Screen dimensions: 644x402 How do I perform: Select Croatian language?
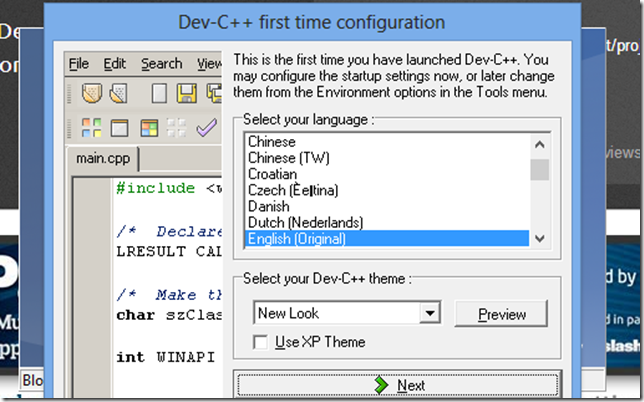(x=387, y=174)
